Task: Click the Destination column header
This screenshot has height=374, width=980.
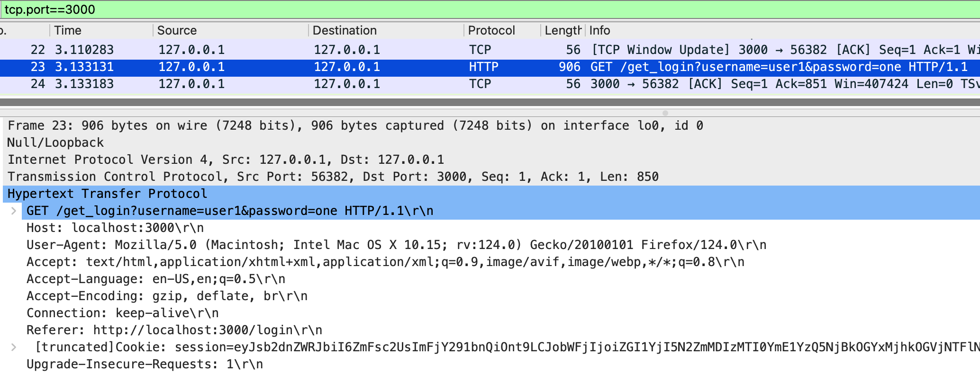Action: coord(345,30)
